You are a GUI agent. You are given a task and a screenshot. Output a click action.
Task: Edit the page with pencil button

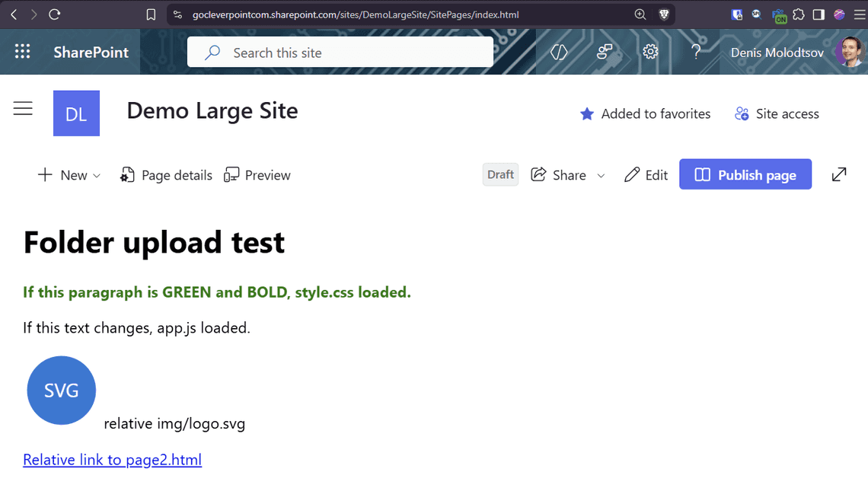pyautogui.click(x=646, y=175)
